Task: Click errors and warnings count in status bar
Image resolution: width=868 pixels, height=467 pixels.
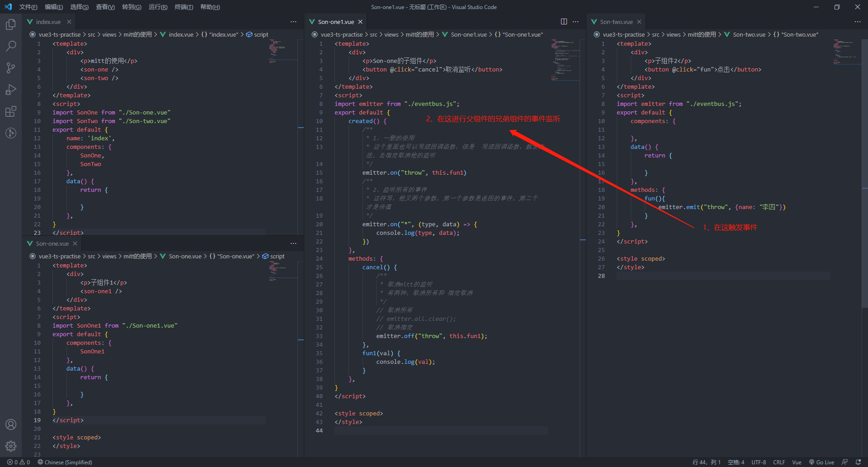Action: [19, 462]
